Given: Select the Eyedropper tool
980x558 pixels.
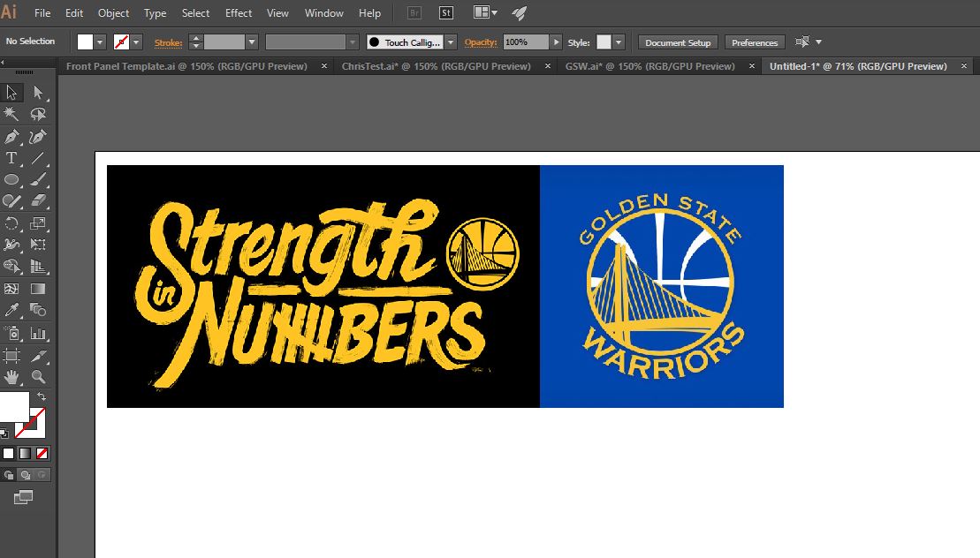Looking at the screenshot, I should pos(11,310).
